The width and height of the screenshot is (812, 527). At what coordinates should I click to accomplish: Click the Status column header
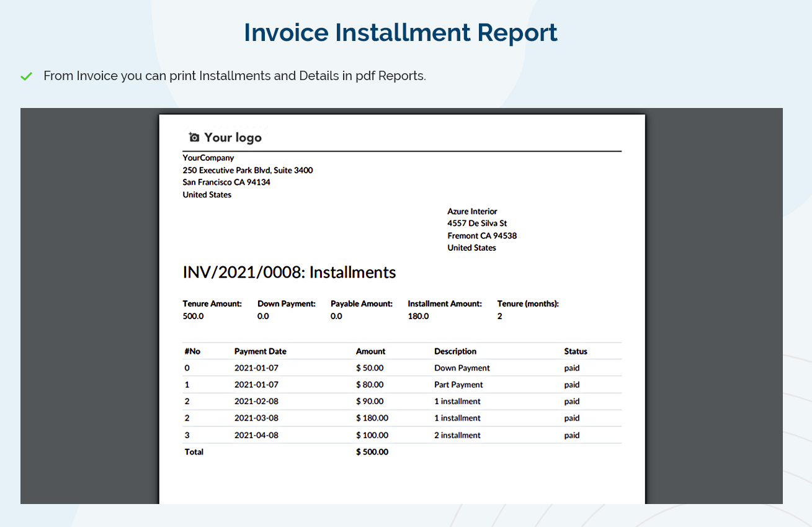pyautogui.click(x=576, y=351)
